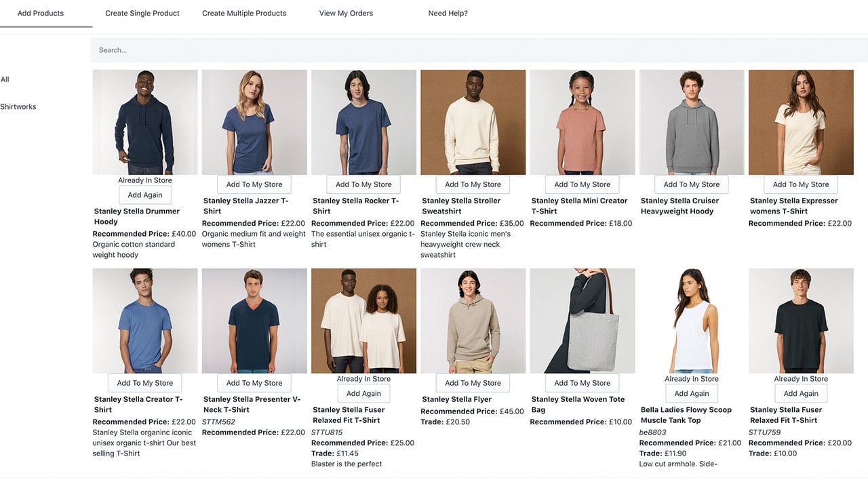Open the Mini Creator T-Shirt image

click(583, 123)
